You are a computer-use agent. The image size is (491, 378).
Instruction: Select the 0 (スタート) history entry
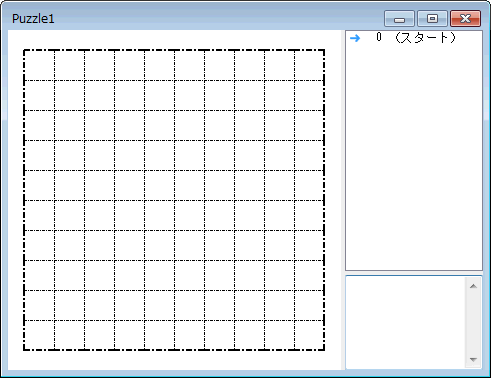pyautogui.click(x=414, y=38)
